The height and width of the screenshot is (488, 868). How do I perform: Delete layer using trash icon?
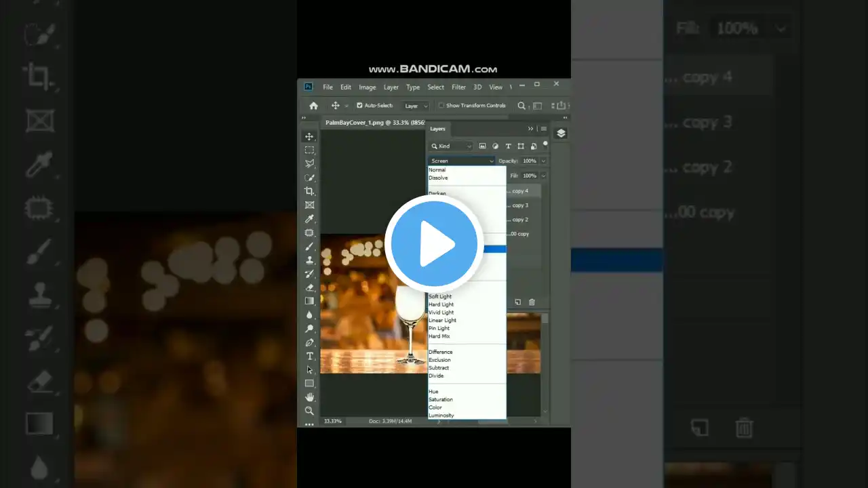tap(532, 302)
